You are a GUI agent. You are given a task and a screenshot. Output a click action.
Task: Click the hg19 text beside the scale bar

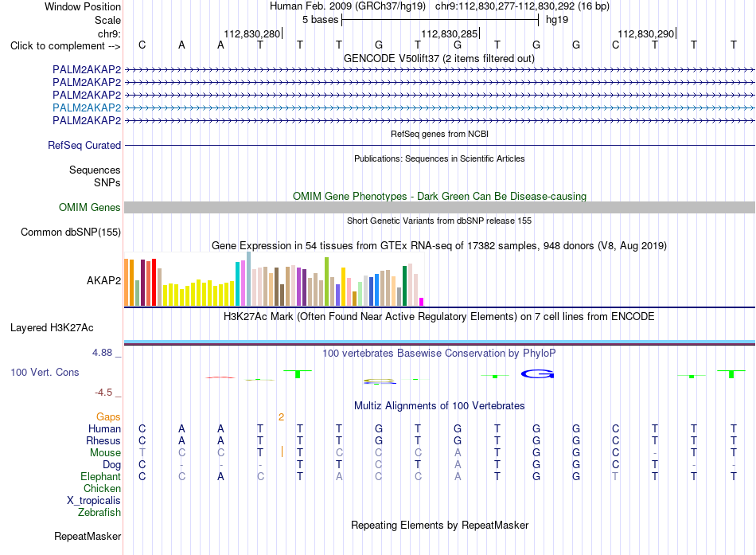(x=557, y=20)
